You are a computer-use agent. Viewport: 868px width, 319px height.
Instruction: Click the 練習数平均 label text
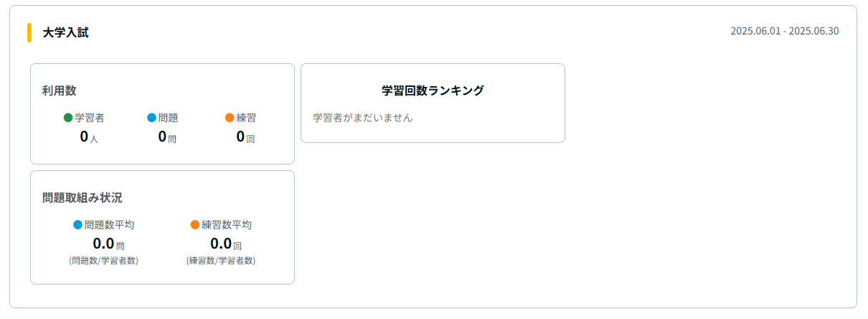(227, 225)
